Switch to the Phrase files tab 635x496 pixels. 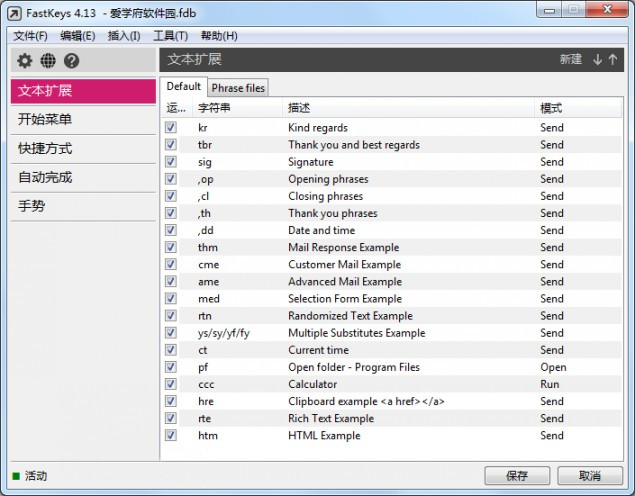pos(238,88)
